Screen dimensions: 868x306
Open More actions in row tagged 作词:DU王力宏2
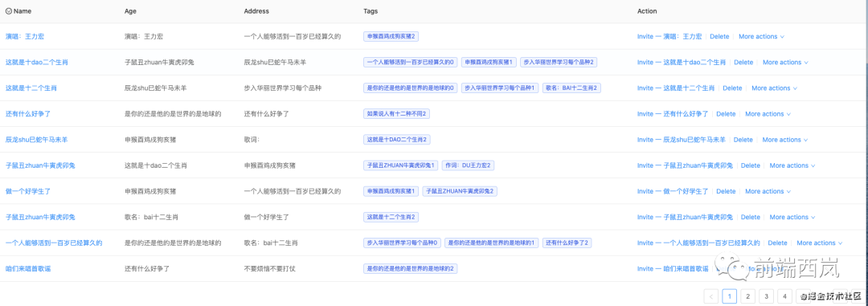click(792, 165)
